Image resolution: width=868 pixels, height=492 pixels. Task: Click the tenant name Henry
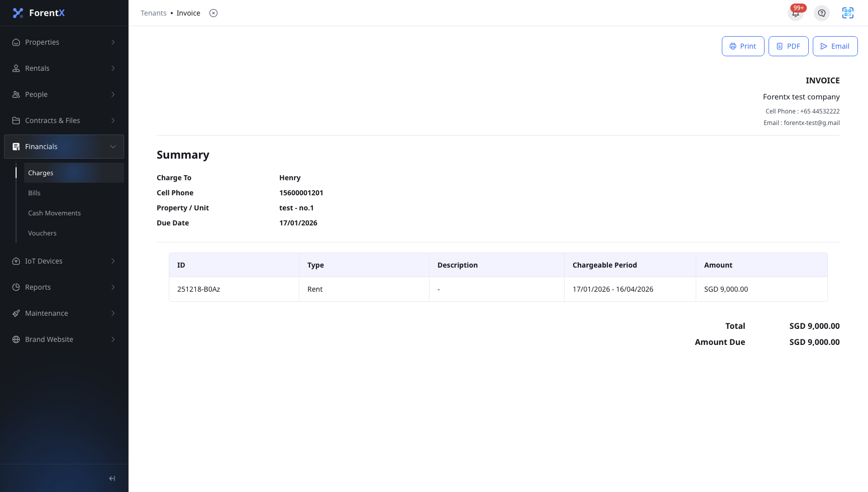coord(290,178)
